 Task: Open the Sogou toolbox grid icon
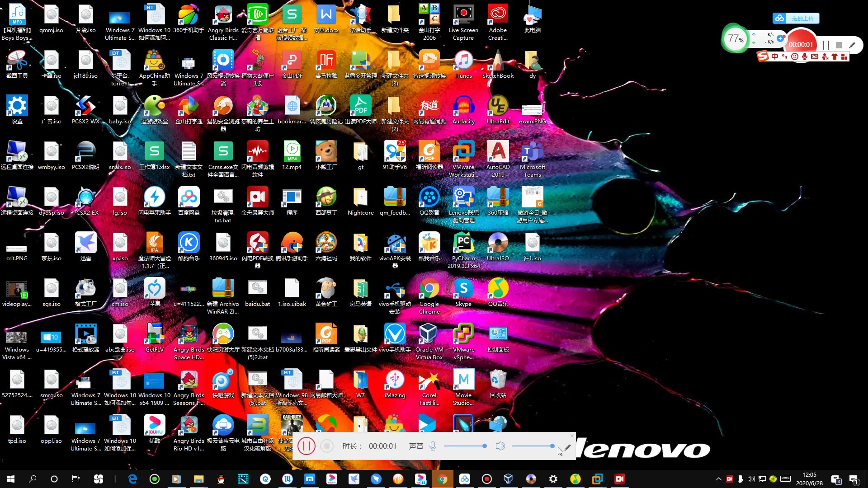[844, 56]
